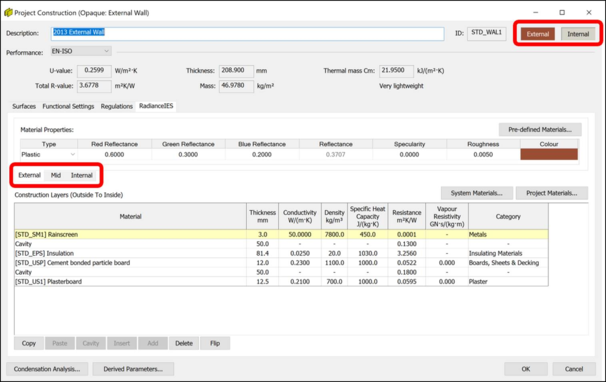This screenshot has height=382, width=606.
Task: Maximize the Project Construction window
Action: (x=562, y=12)
